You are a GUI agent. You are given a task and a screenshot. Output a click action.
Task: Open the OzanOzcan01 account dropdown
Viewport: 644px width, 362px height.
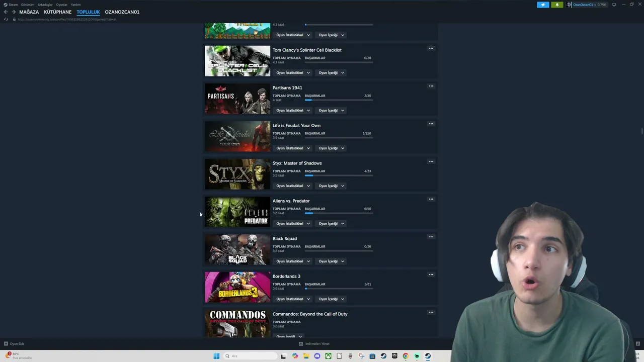click(x=590, y=5)
